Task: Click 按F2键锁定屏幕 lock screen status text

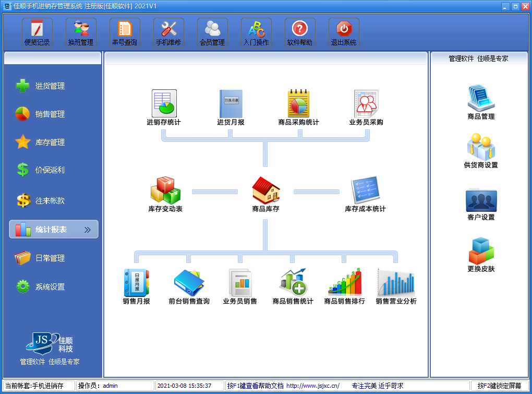Action: pyautogui.click(x=500, y=386)
